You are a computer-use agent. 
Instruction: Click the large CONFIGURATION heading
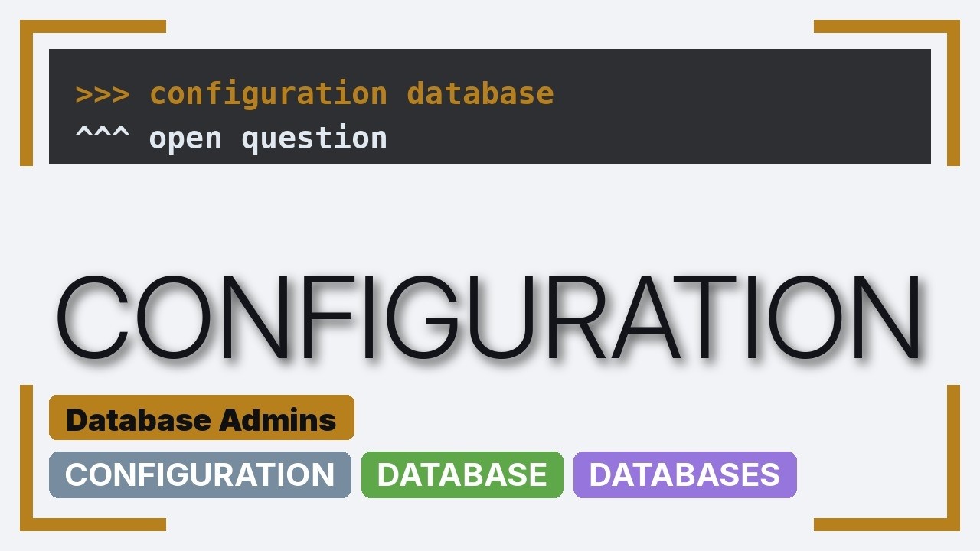coord(488,318)
